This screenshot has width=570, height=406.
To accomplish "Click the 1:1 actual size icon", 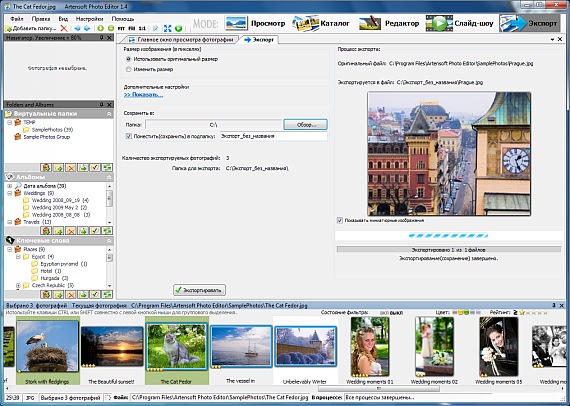I will (x=142, y=28).
